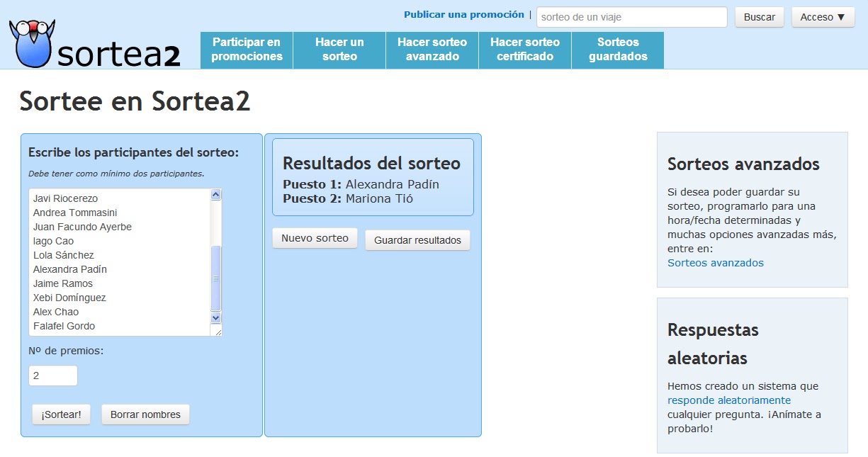The width and height of the screenshot is (868, 457).
Task: Click Lola Sánchez in participants list
Action: tap(63, 255)
